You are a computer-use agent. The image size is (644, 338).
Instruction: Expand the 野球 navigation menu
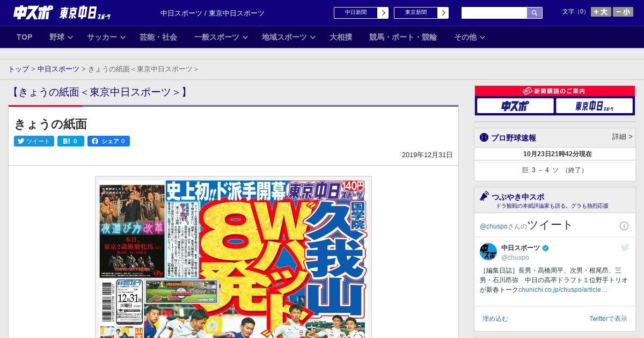[62, 37]
